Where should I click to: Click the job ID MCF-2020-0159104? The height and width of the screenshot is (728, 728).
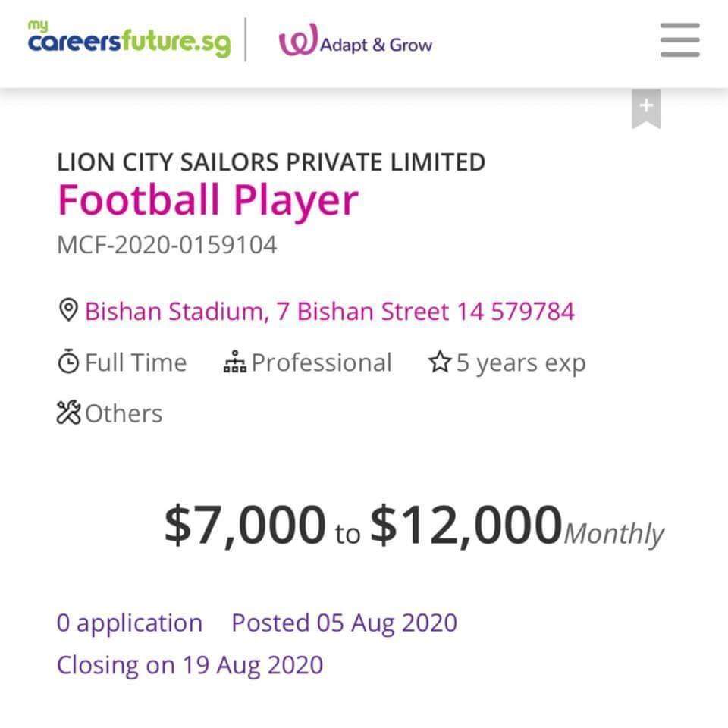tap(167, 245)
